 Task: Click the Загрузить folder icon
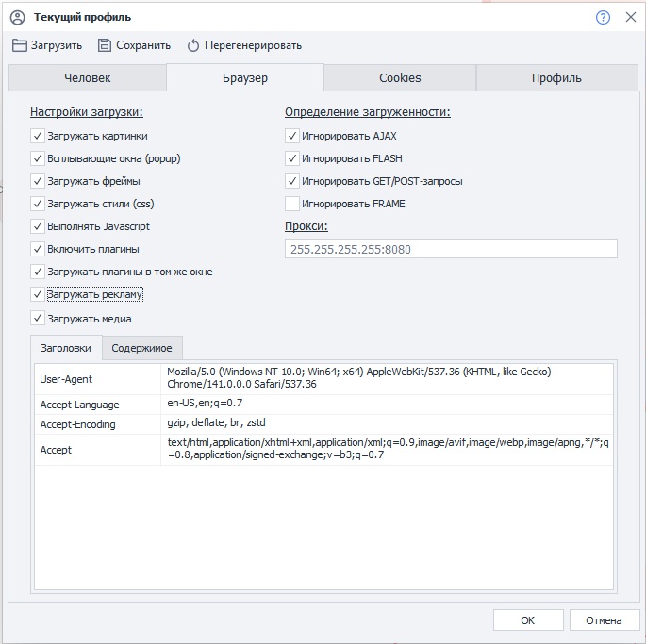(x=20, y=45)
